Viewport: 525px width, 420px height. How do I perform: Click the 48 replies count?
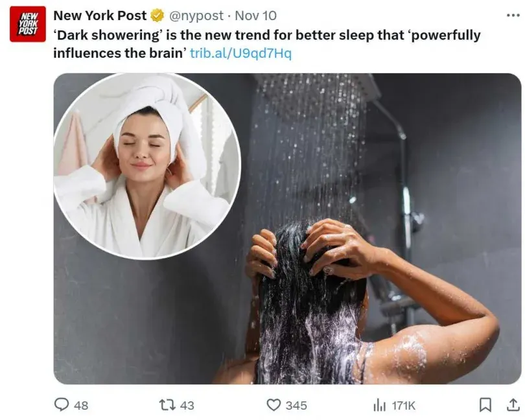point(81,405)
